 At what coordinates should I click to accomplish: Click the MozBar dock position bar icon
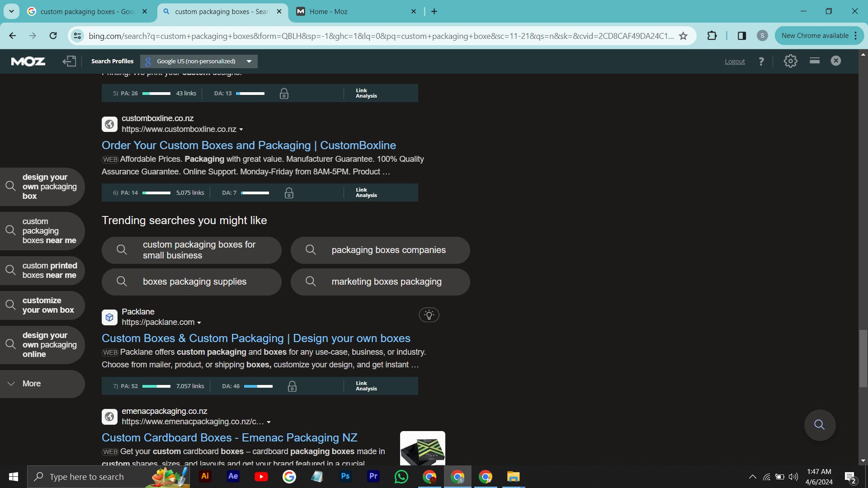click(x=815, y=61)
